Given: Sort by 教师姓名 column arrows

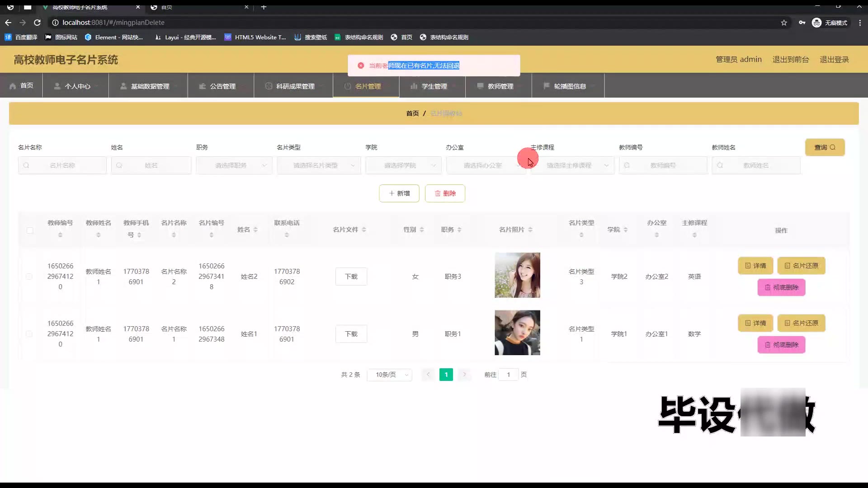Looking at the screenshot, I should [99, 235].
